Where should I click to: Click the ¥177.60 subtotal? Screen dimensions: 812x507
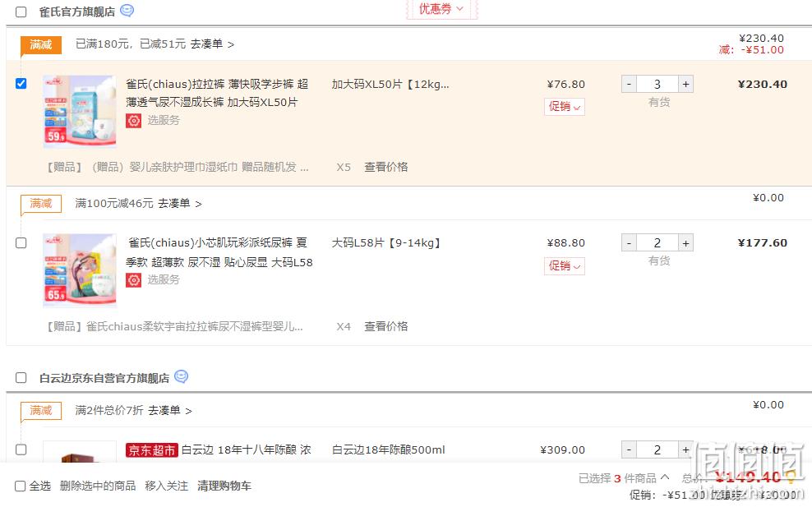(763, 243)
